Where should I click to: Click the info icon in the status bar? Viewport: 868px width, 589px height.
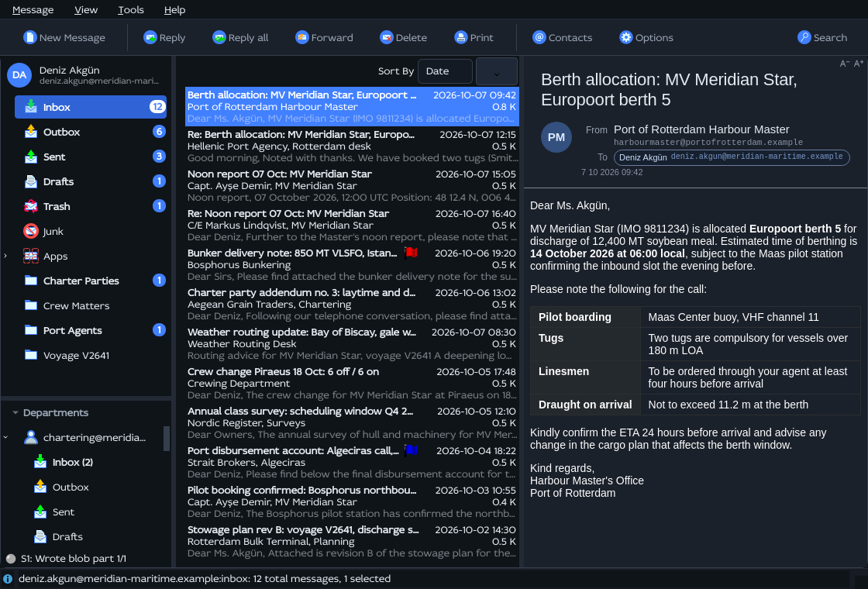tap(8, 578)
